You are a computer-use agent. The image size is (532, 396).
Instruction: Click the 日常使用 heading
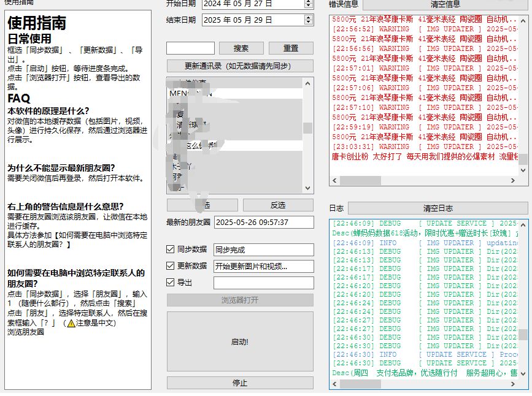[29, 38]
